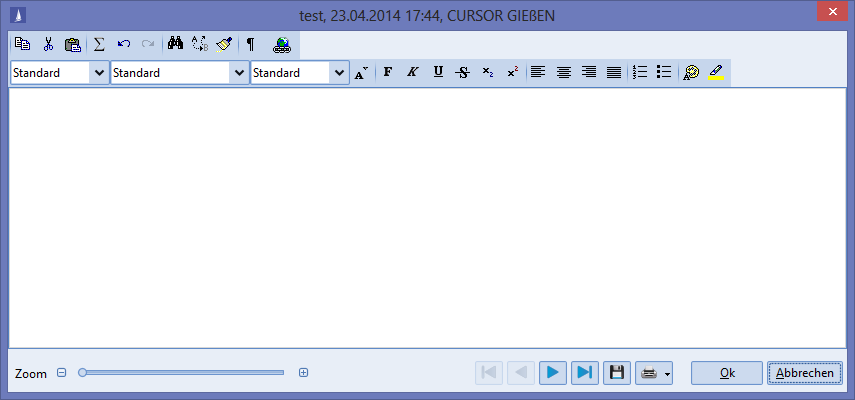Click the Paste clipboard icon

[72, 45]
